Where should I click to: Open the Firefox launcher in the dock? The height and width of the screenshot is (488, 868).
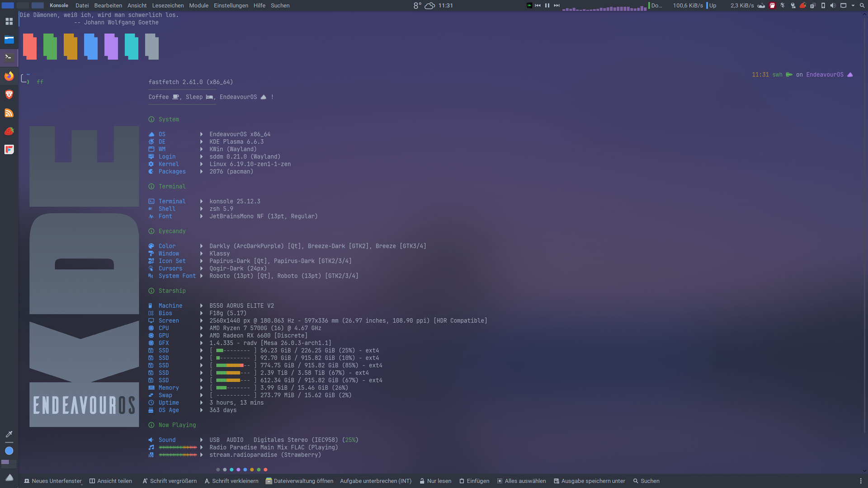click(x=9, y=76)
